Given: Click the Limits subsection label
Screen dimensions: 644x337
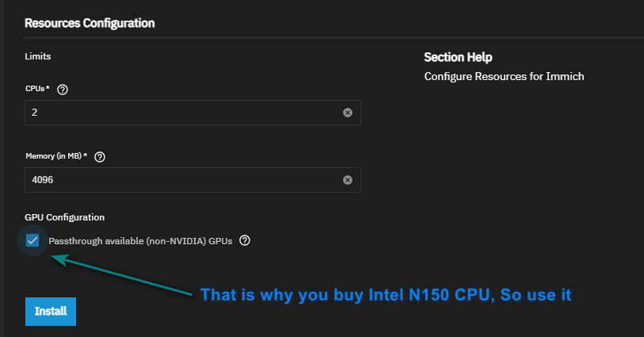Looking at the screenshot, I should point(39,57).
